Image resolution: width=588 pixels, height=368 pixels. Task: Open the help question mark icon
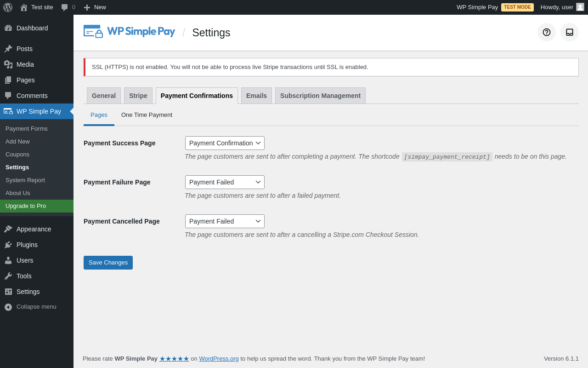547,32
